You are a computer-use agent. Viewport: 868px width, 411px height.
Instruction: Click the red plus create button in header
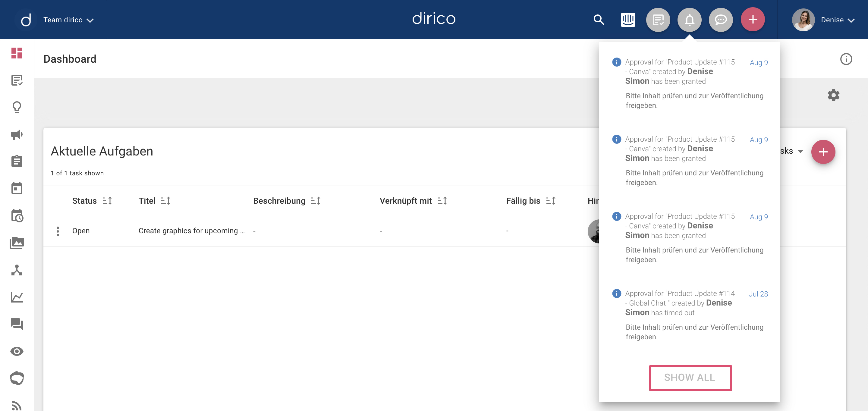point(753,20)
